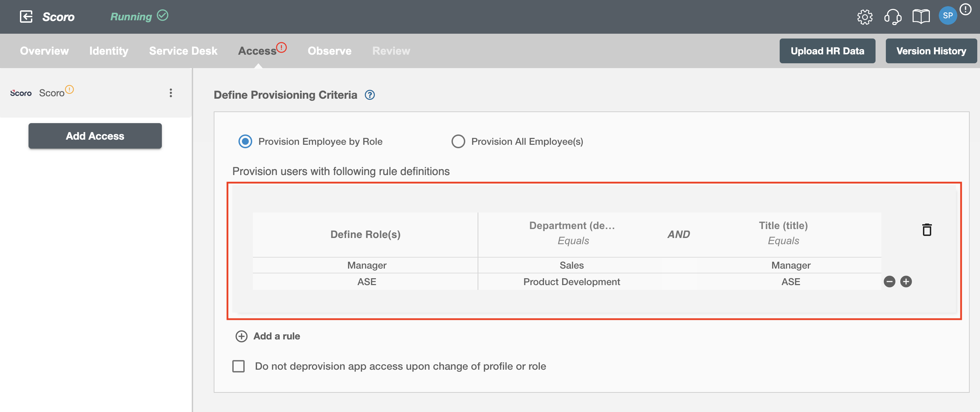This screenshot has width=980, height=412.
Task: Click the Upload HR Data button
Action: [827, 51]
